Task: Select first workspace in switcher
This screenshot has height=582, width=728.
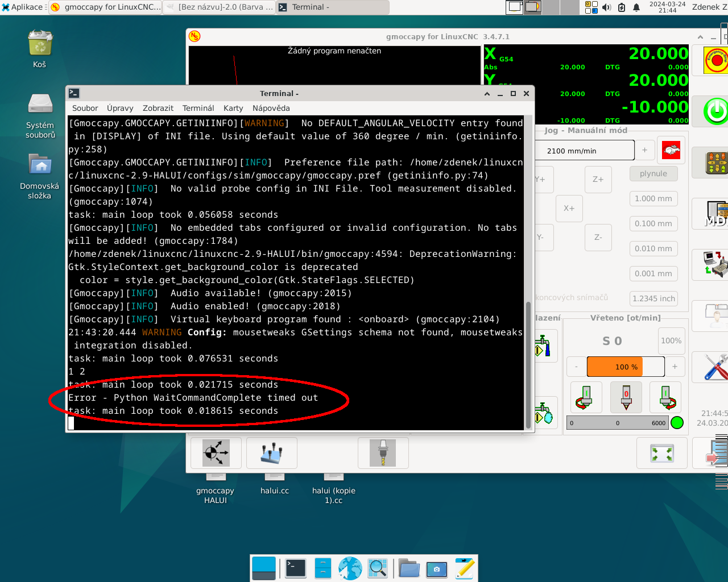Action: pyautogui.click(x=515, y=7)
